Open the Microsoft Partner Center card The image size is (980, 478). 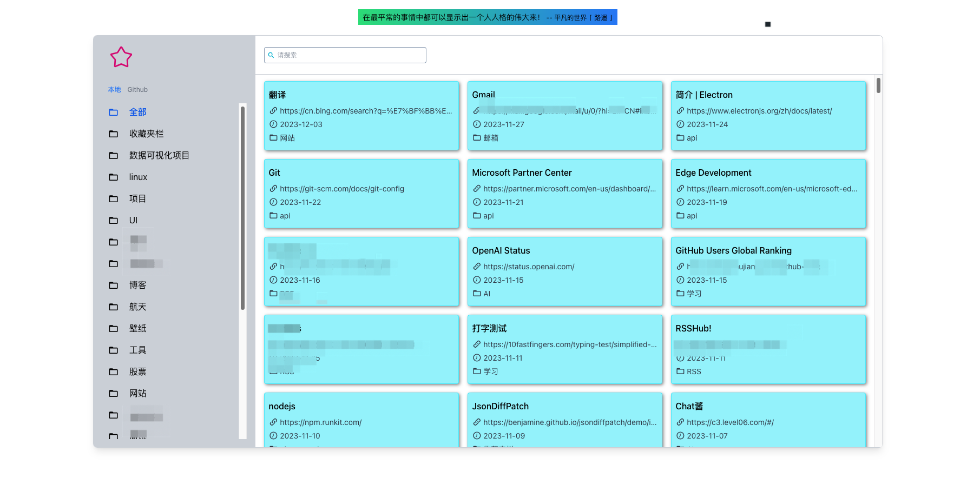(522, 172)
